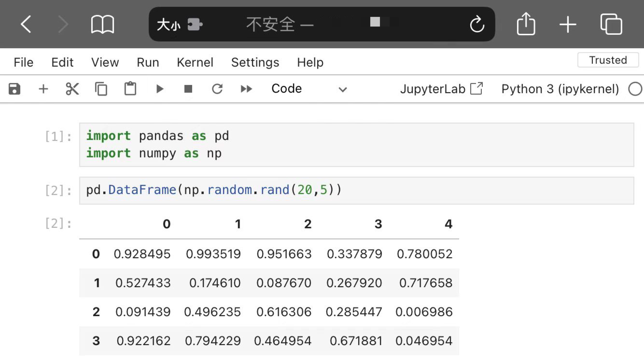Open the File menu
Screen dimensions: 644x362
click(x=23, y=62)
